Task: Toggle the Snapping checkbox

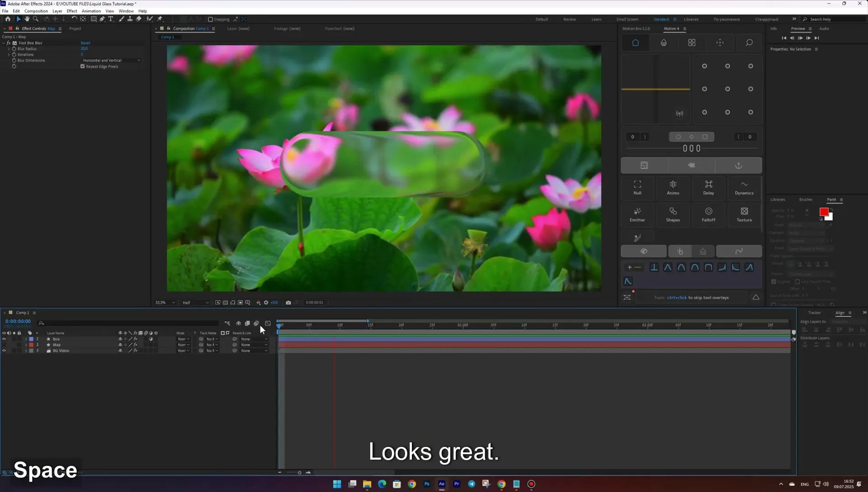Action: click(210, 19)
